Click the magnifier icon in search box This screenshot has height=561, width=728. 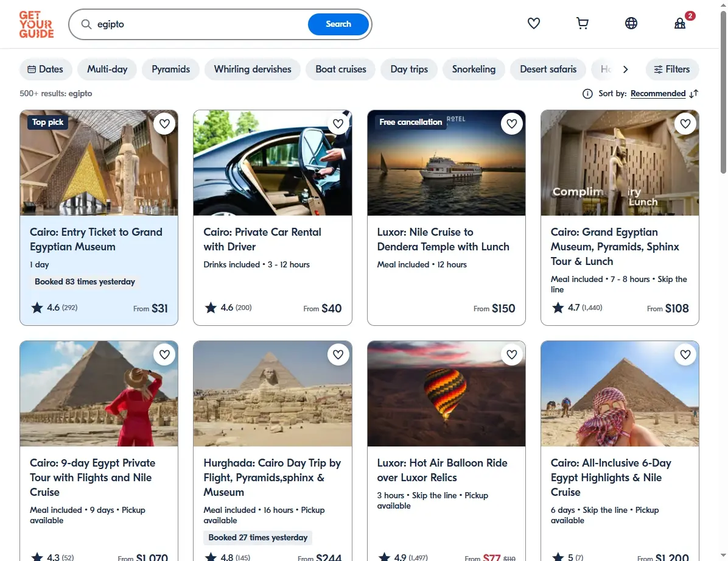(86, 24)
